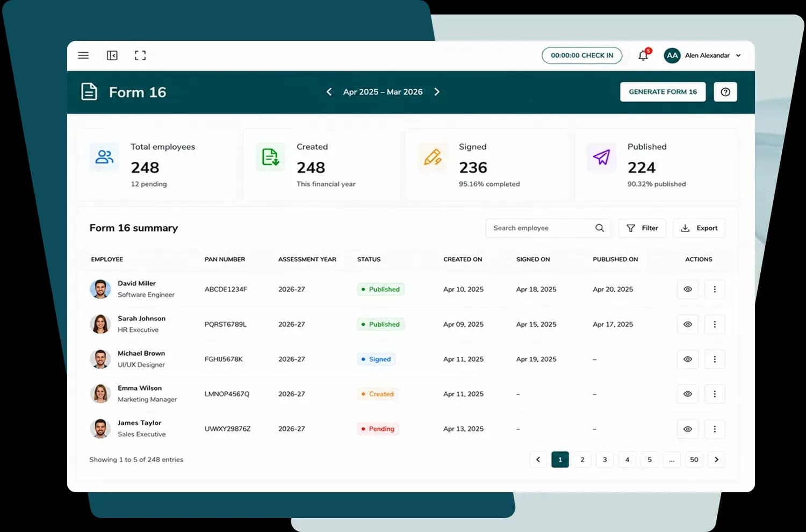Go to next financial year

coord(437,92)
